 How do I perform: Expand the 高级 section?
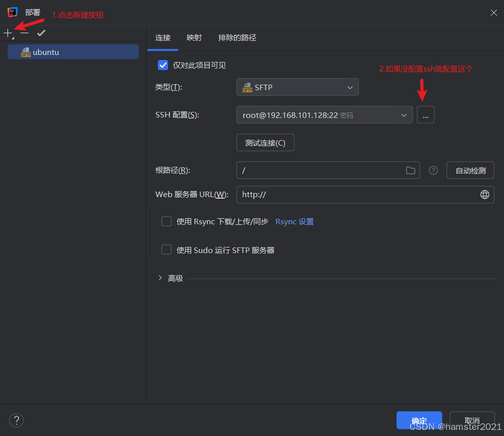160,278
